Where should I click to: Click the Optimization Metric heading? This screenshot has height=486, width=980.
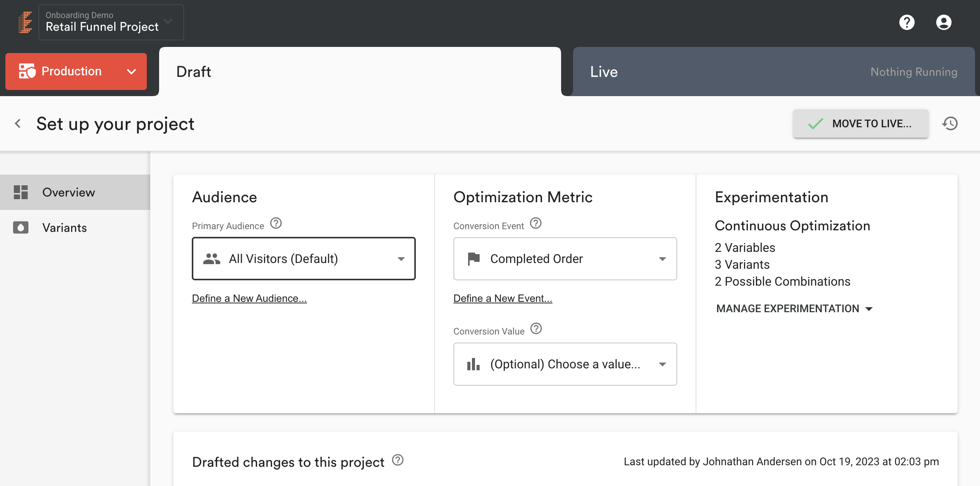[x=523, y=197]
